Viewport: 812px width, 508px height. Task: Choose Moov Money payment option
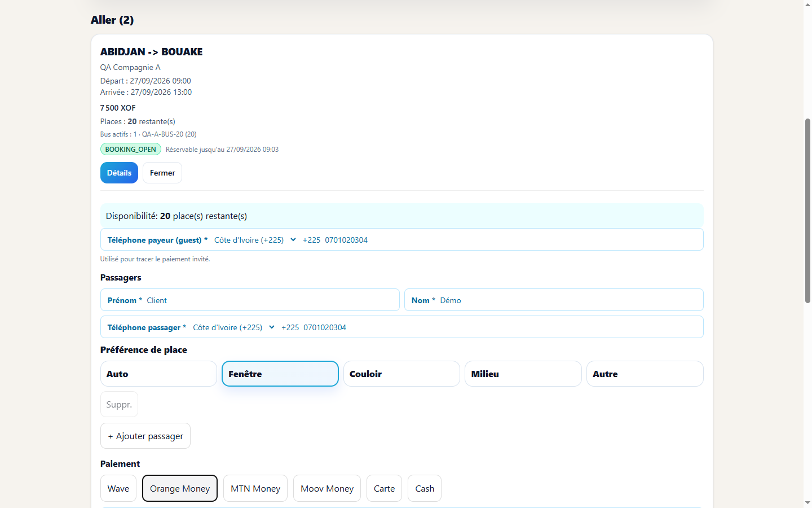[327, 488]
